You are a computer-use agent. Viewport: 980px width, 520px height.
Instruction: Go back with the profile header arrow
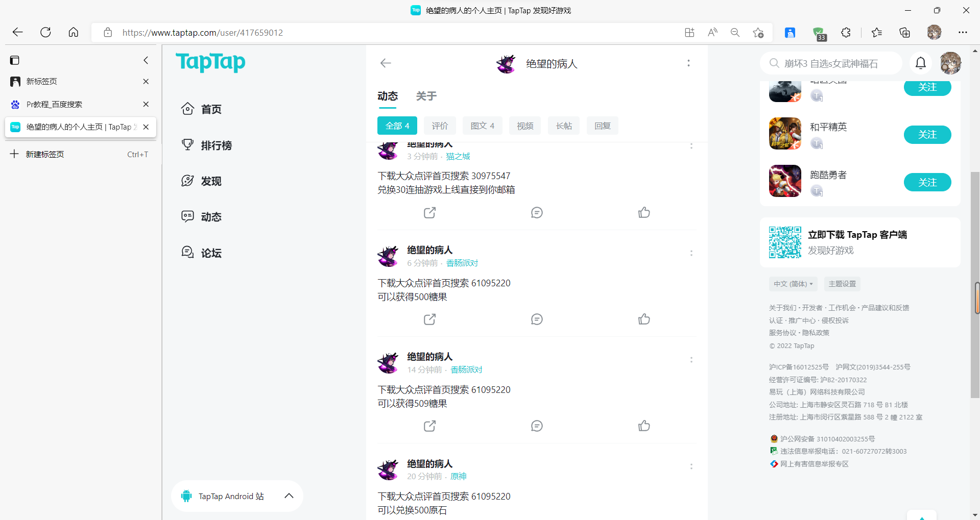[x=386, y=63]
